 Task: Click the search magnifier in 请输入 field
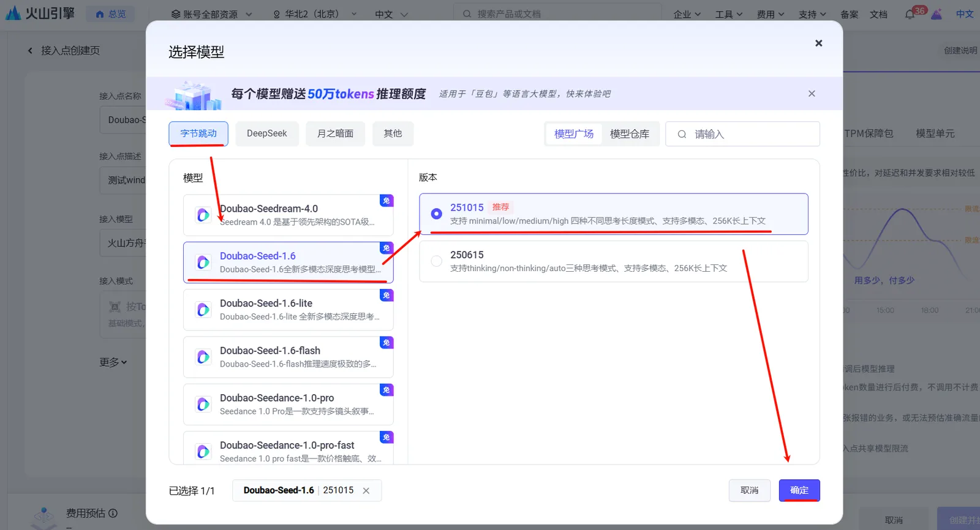(x=682, y=134)
